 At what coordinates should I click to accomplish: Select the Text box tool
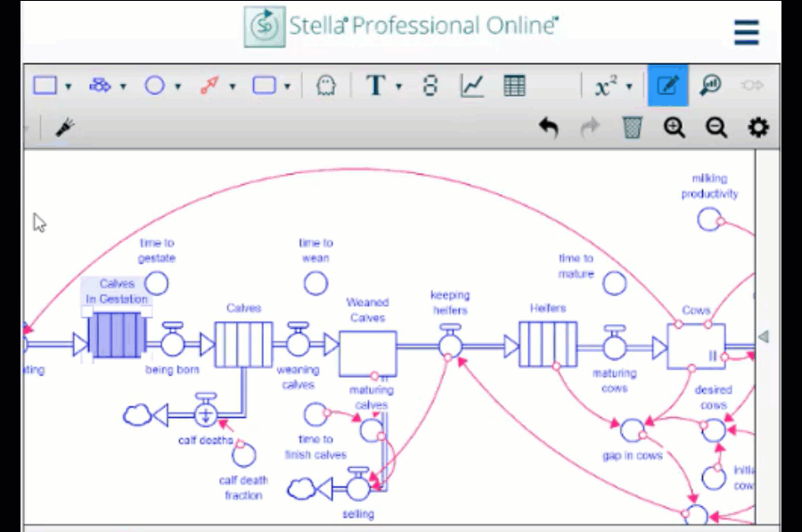(376, 86)
